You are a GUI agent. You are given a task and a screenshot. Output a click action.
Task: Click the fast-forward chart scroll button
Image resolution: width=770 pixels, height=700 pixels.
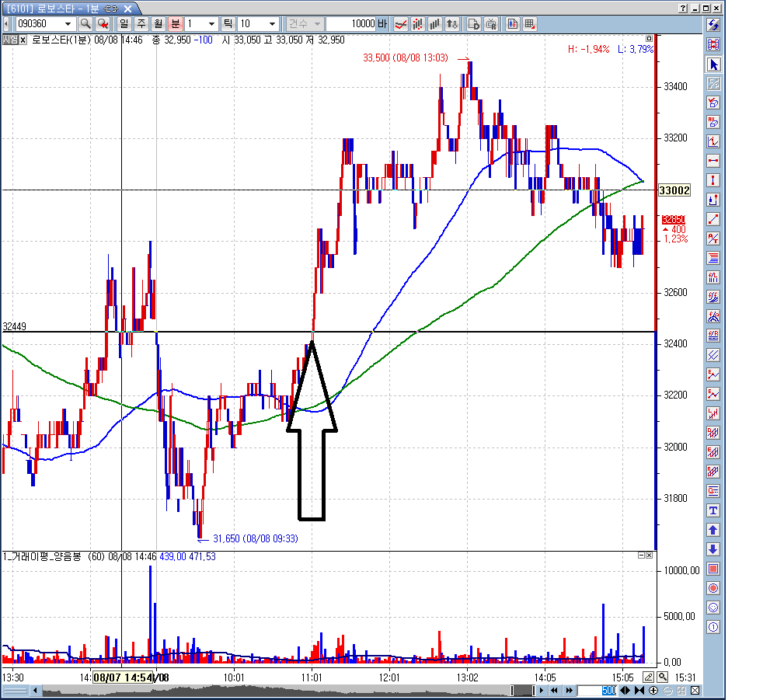570,691
